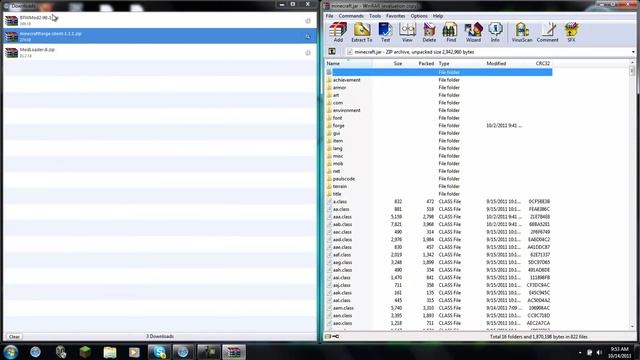Click the VirusScan toolbar icon
The image size is (640, 360).
[x=522, y=32]
